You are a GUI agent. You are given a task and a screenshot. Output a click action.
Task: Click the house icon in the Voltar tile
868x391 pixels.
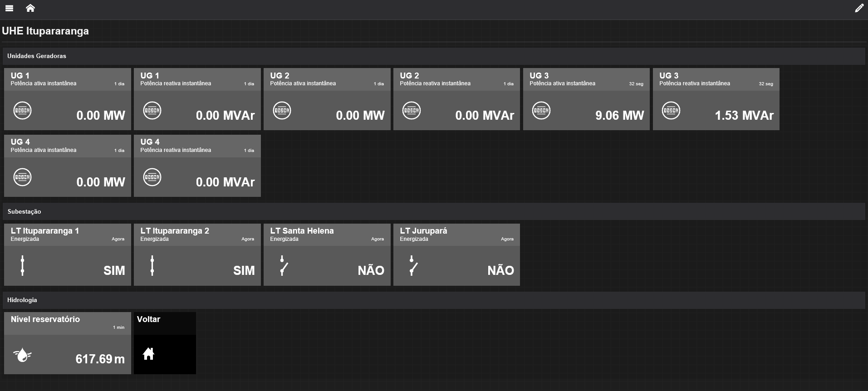coord(148,354)
